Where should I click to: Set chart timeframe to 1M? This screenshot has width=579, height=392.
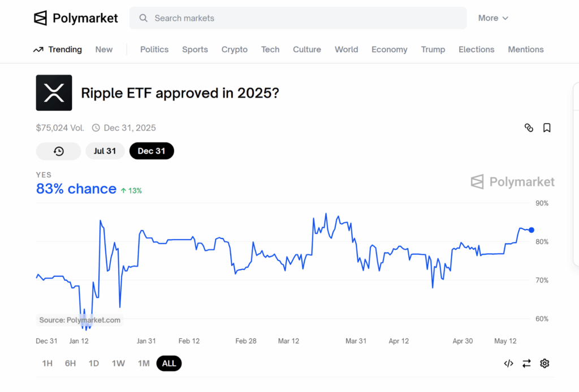coord(144,363)
